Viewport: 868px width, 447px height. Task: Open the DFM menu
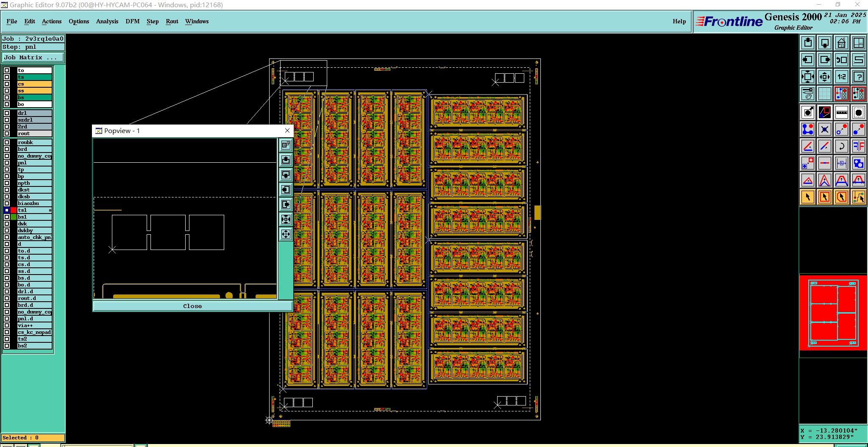(x=133, y=21)
